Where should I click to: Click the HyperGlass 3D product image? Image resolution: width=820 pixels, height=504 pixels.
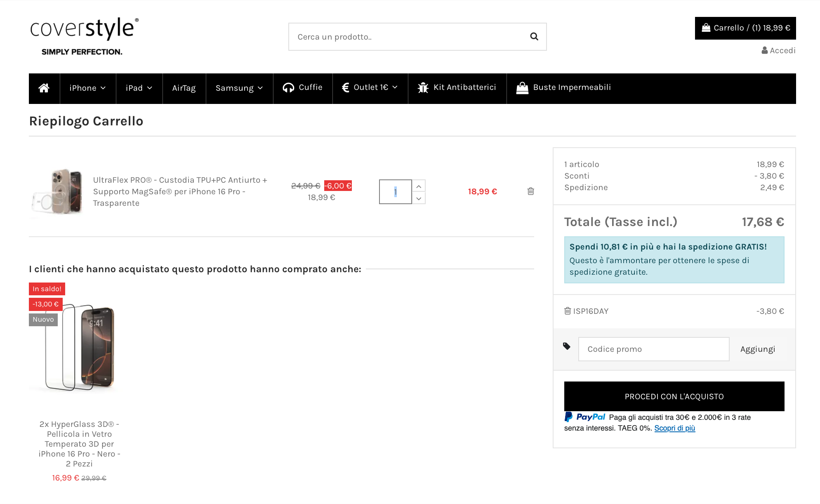[x=79, y=348]
